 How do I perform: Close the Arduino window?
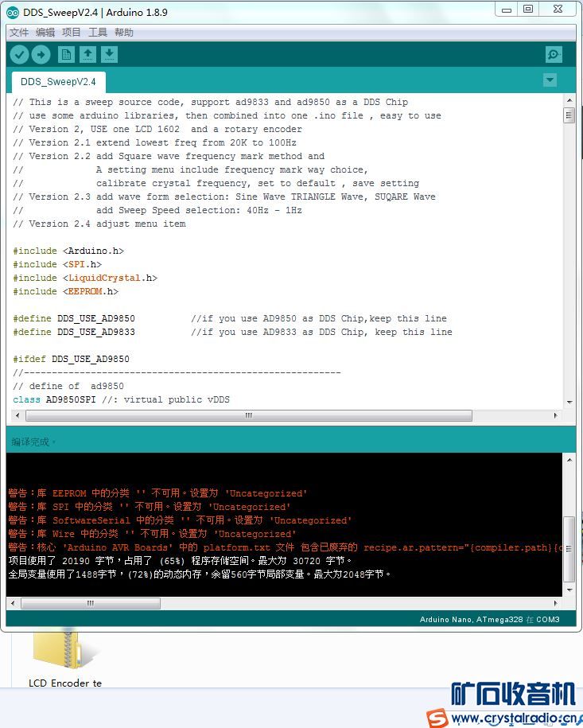pyautogui.click(x=558, y=10)
